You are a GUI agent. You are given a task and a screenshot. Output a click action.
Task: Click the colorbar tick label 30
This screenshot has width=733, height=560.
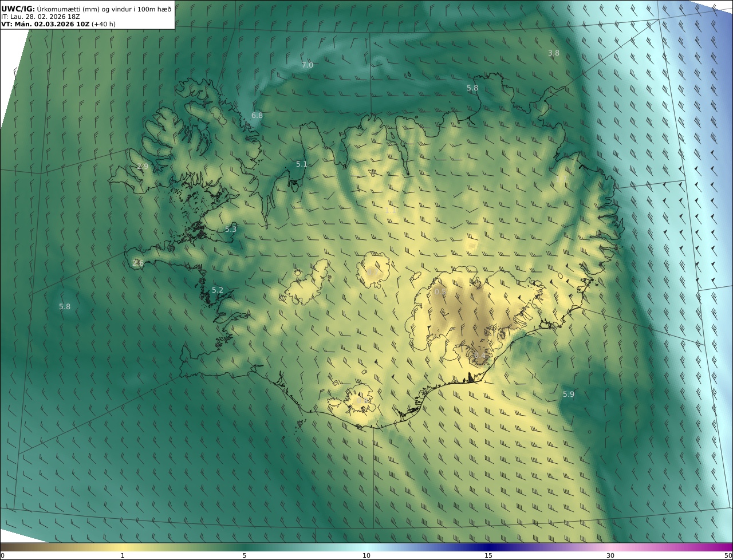(x=610, y=555)
